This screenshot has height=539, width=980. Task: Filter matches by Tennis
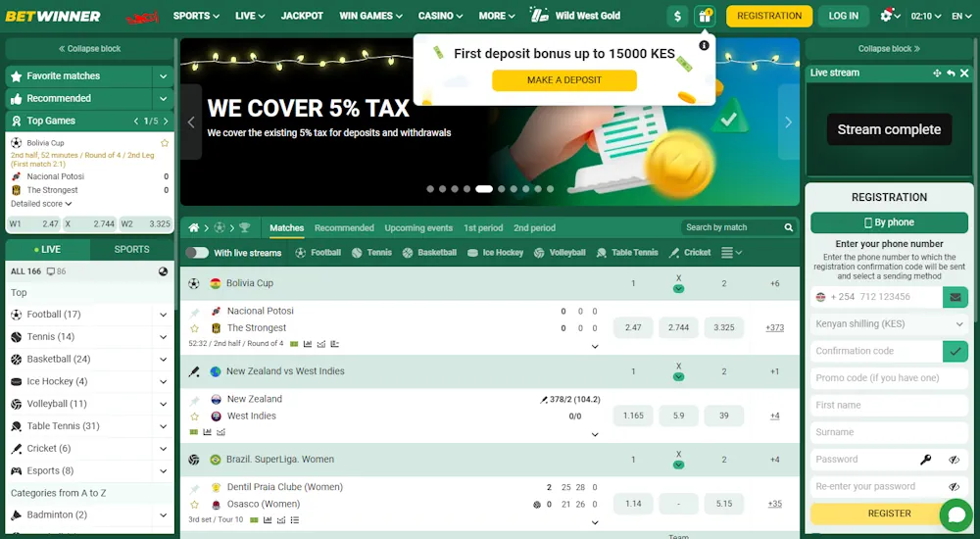coord(371,253)
